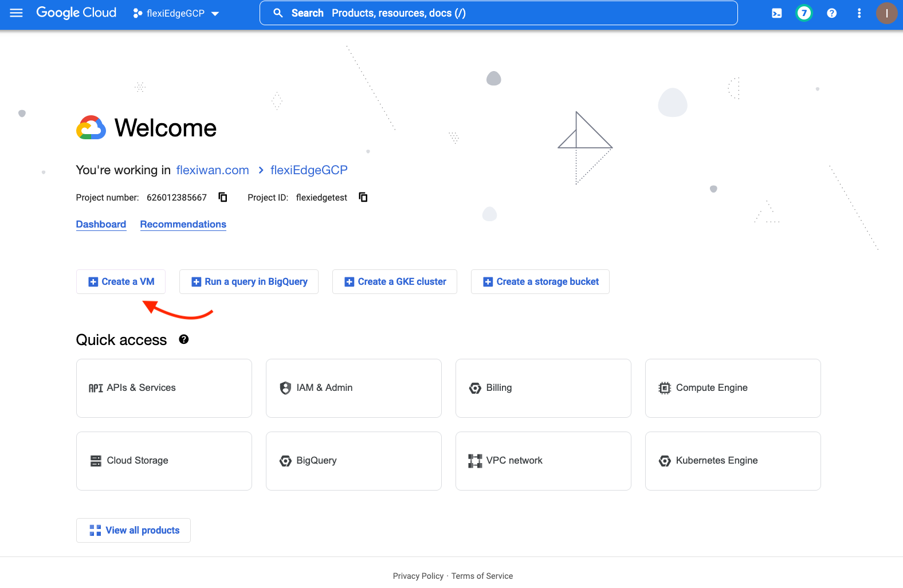Switch to Recommendations tab

point(183,224)
